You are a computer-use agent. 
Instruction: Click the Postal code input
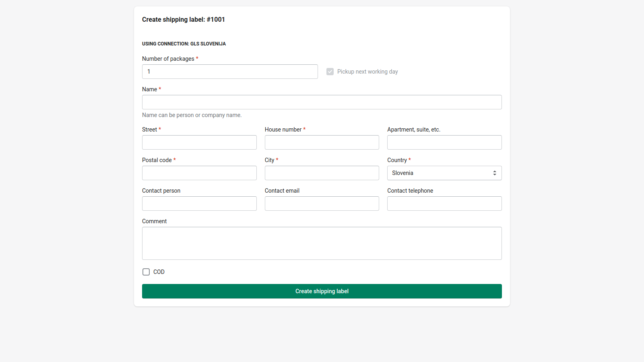pyautogui.click(x=199, y=173)
